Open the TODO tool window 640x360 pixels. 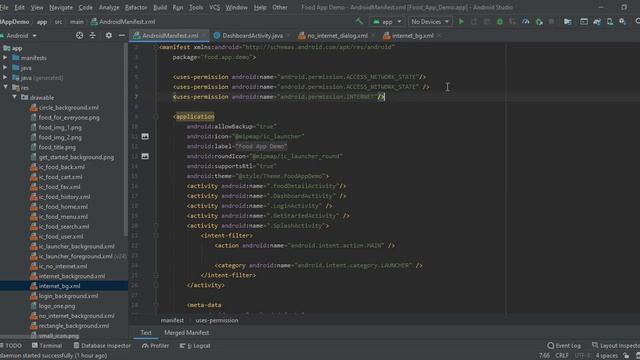pyautogui.click(x=11, y=346)
